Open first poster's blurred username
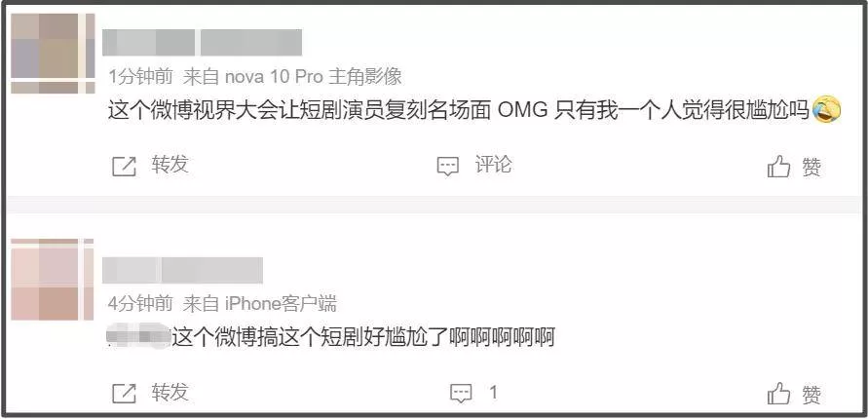 (202, 43)
